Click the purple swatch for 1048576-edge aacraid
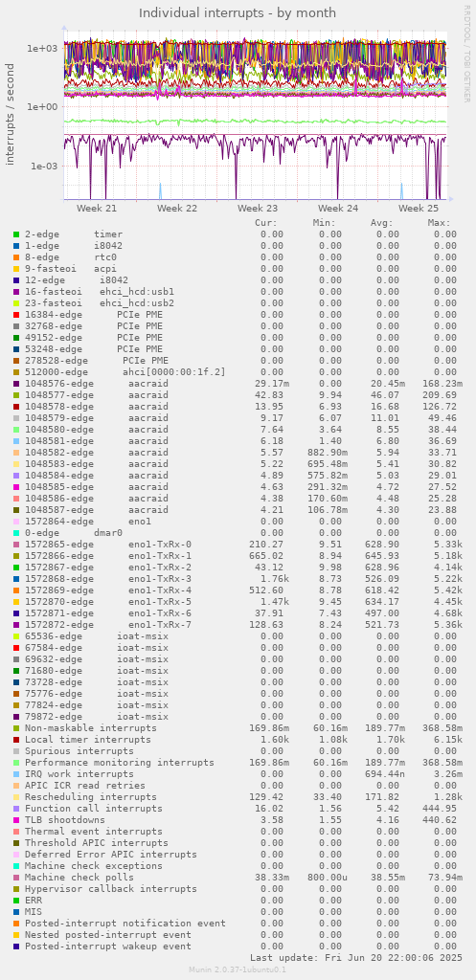 click(16, 384)
